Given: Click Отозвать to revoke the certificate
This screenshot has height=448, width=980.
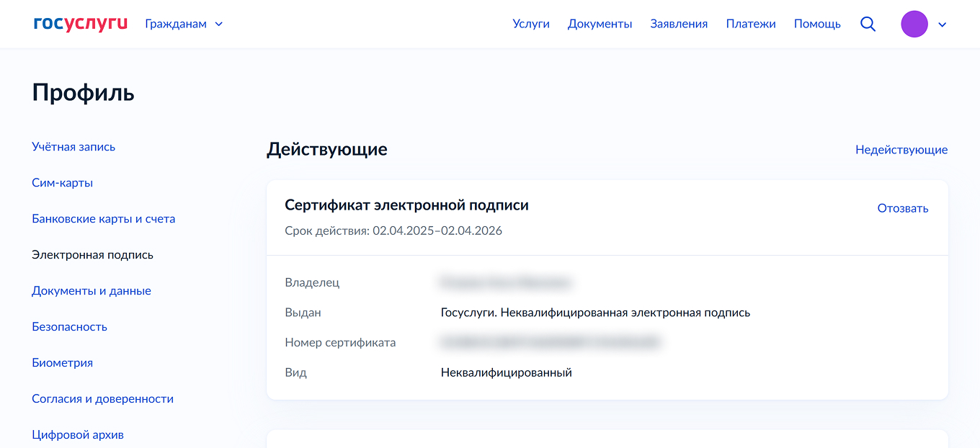Looking at the screenshot, I should 902,207.
